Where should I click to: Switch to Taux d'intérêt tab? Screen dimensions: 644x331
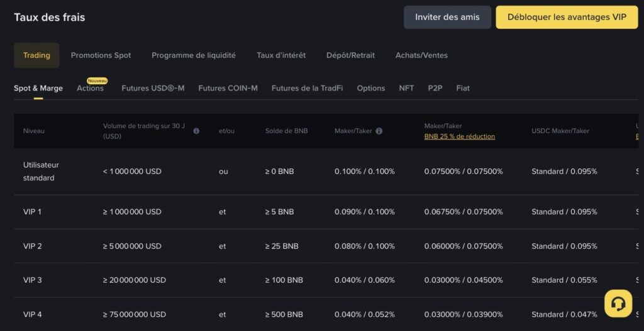coord(281,55)
